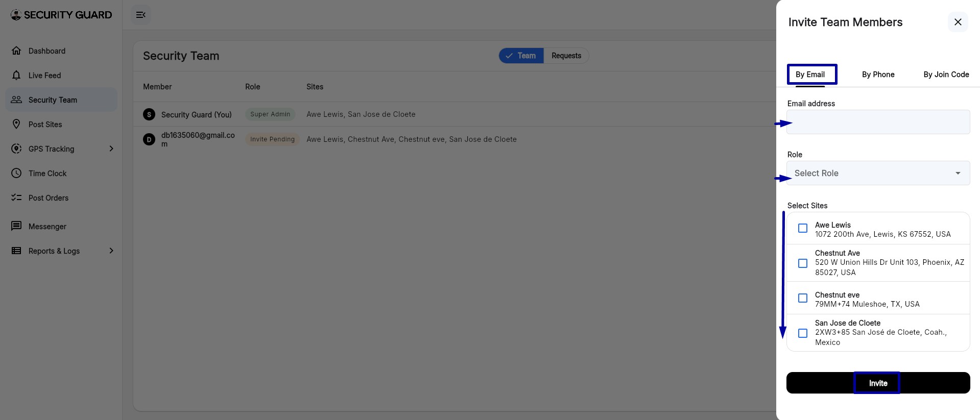Image resolution: width=980 pixels, height=420 pixels.
Task: Click the S avatar for Security Guard
Action: coord(149,114)
